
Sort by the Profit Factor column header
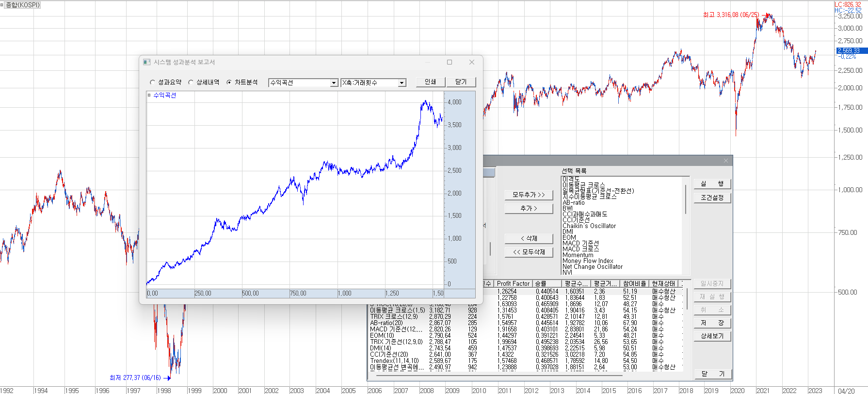[513, 283]
